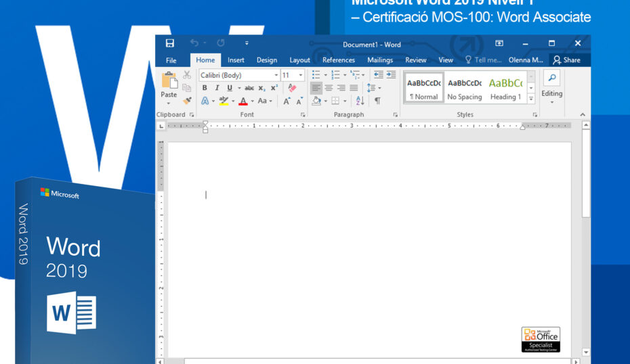The image size is (630, 364).
Task: Apply the No Spacing style
Action: coord(465,87)
